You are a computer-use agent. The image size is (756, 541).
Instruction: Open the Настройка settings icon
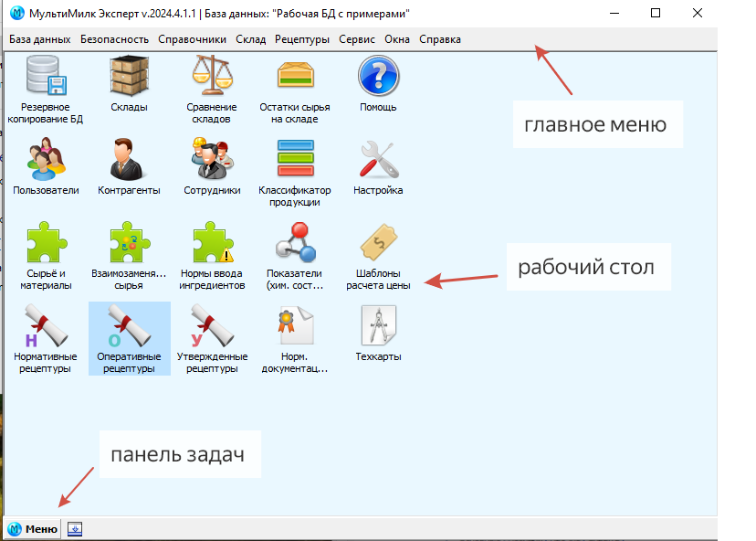click(x=378, y=159)
